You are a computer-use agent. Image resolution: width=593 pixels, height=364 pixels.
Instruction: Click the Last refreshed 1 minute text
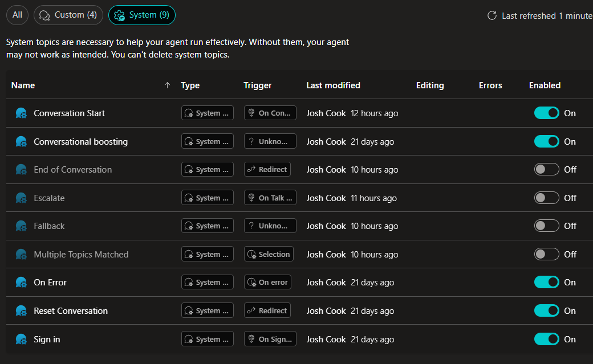547,16
